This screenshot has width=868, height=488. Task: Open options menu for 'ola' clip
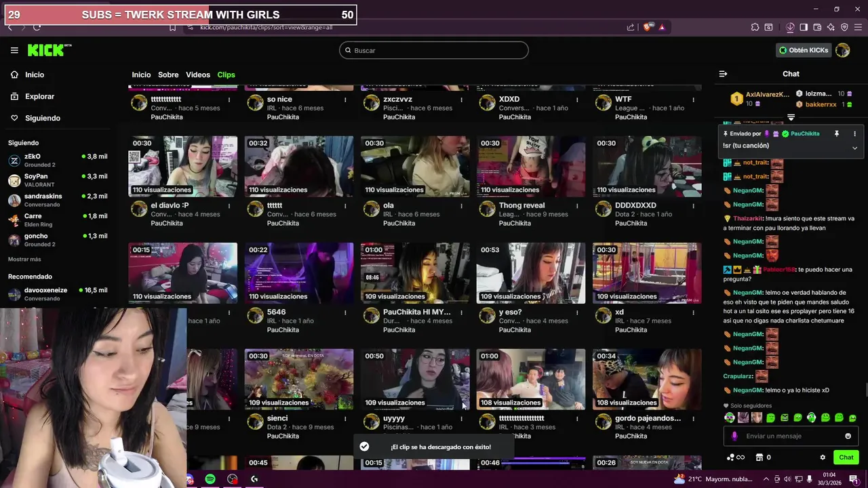point(461,205)
